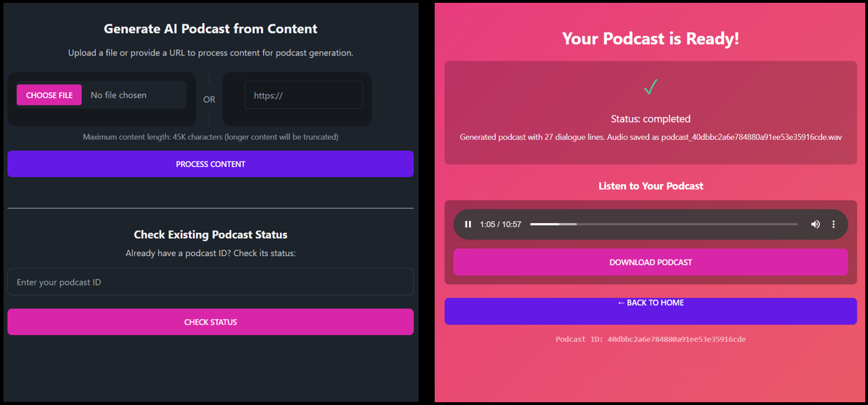Click the saved podcast .wav filename message
868x405 pixels.
650,137
